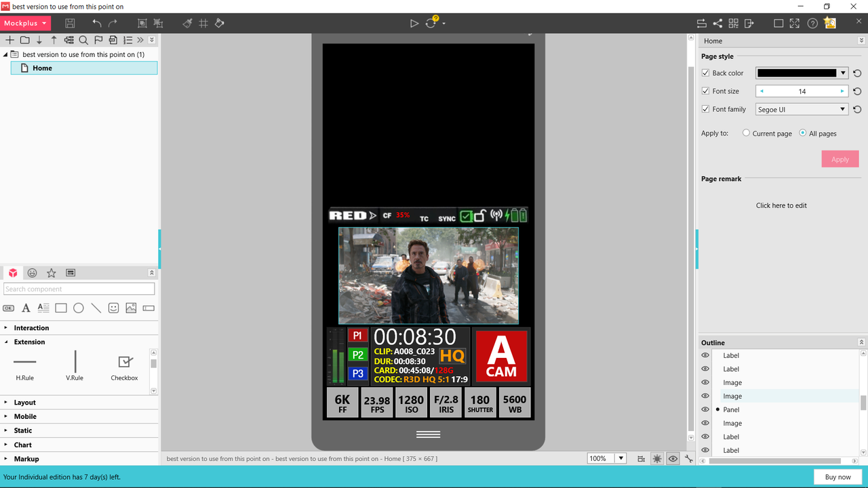
Task: Click the numbered list icon in page toolbar
Action: coord(127,40)
